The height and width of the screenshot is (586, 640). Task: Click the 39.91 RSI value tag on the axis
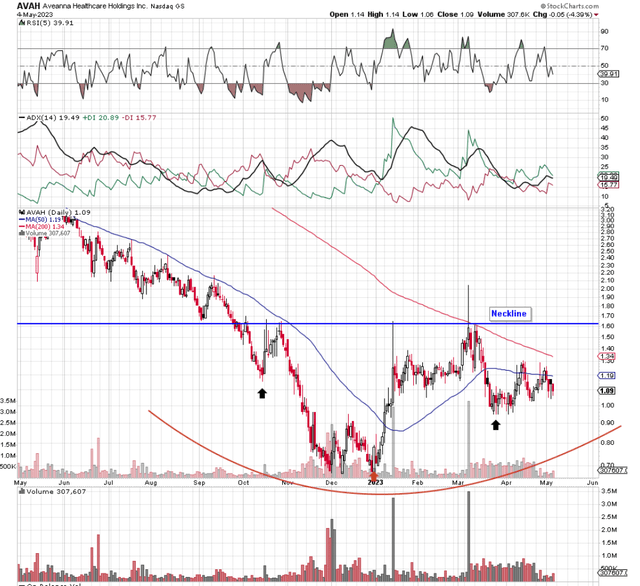pos(608,74)
